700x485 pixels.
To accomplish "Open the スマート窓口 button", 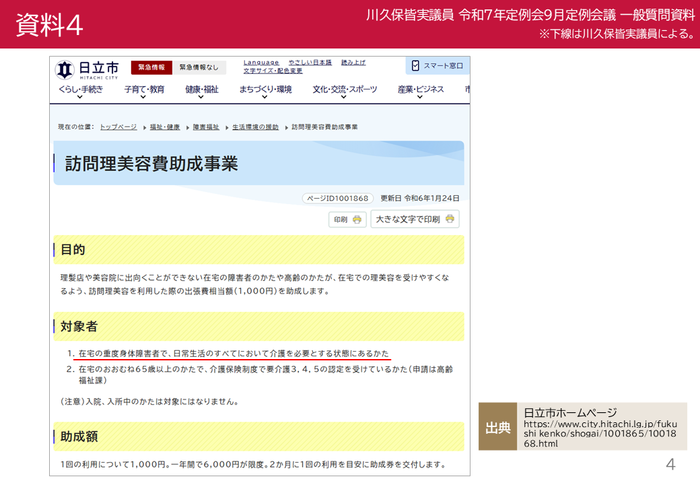I will pyautogui.click(x=438, y=66).
